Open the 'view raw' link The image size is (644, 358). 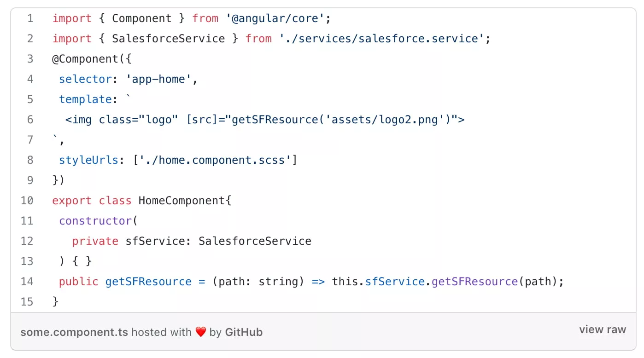[602, 330]
